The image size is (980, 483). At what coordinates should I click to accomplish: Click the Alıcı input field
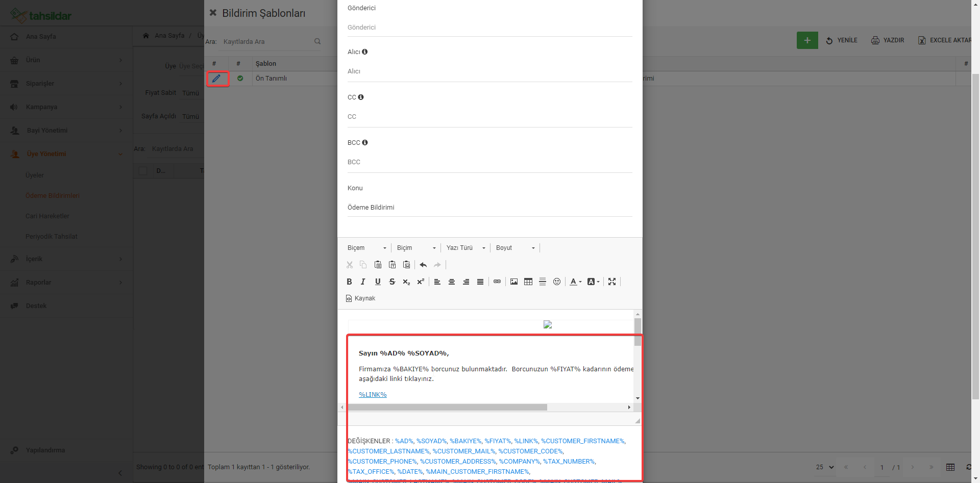(x=490, y=71)
